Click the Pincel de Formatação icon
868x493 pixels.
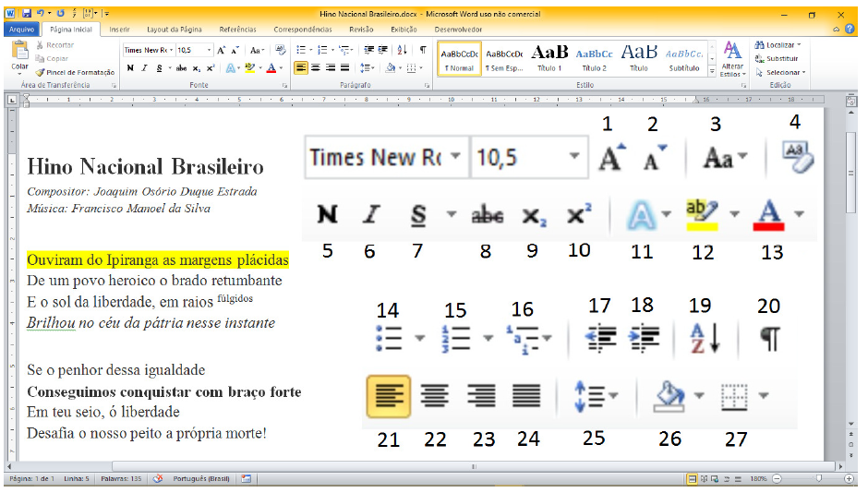(79, 72)
